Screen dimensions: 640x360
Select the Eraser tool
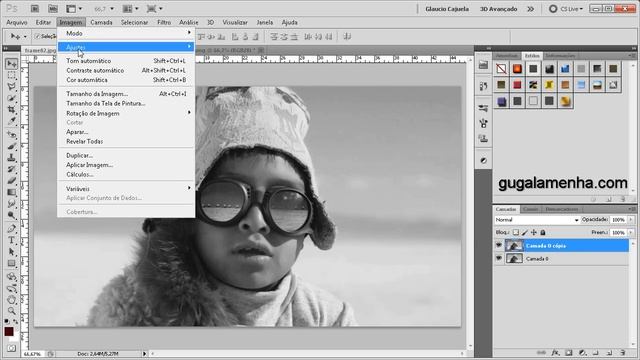(11, 180)
